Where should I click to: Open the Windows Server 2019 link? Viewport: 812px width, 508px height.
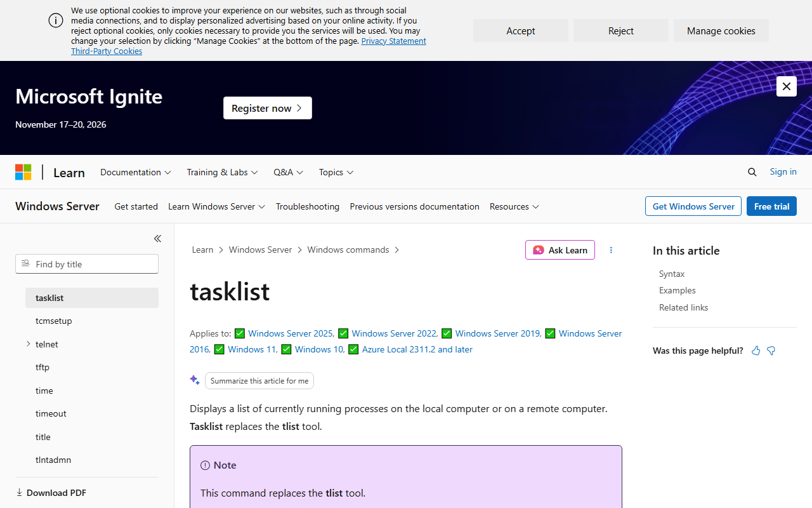coord(498,333)
